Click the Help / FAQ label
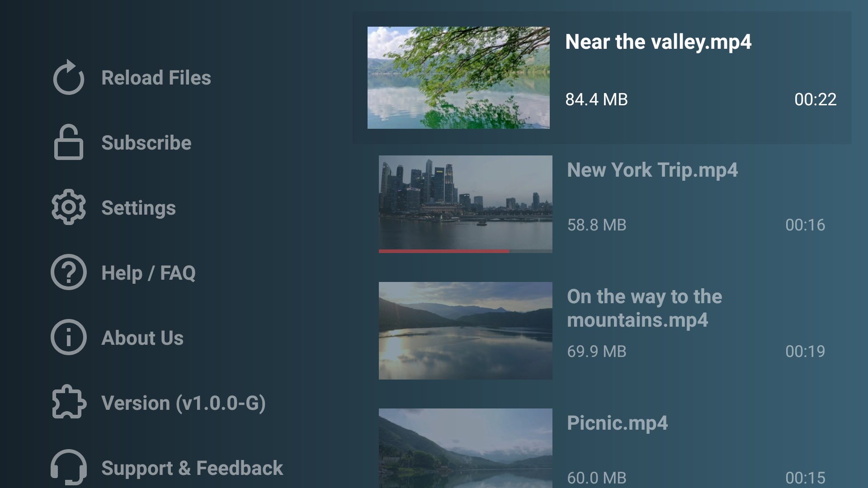868x488 pixels. [148, 273]
